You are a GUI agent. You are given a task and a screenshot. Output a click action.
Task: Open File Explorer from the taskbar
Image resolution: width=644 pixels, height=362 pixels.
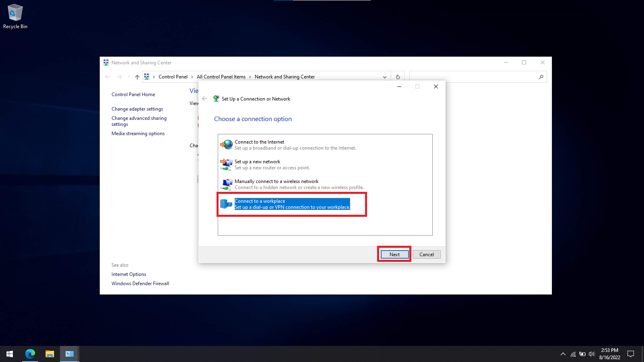pos(50,354)
